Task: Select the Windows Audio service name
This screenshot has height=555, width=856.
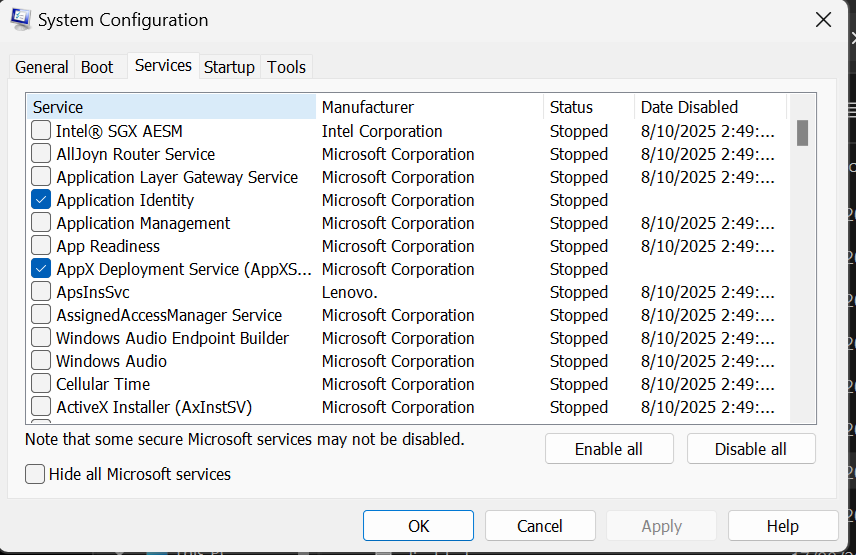Action: [111, 361]
